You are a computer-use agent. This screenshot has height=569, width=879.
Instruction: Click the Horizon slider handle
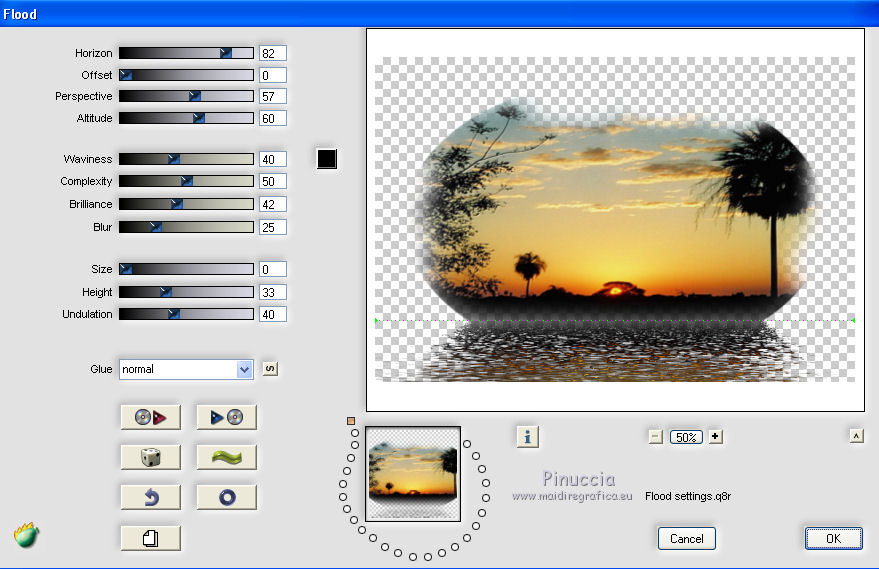click(x=226, y=53)
